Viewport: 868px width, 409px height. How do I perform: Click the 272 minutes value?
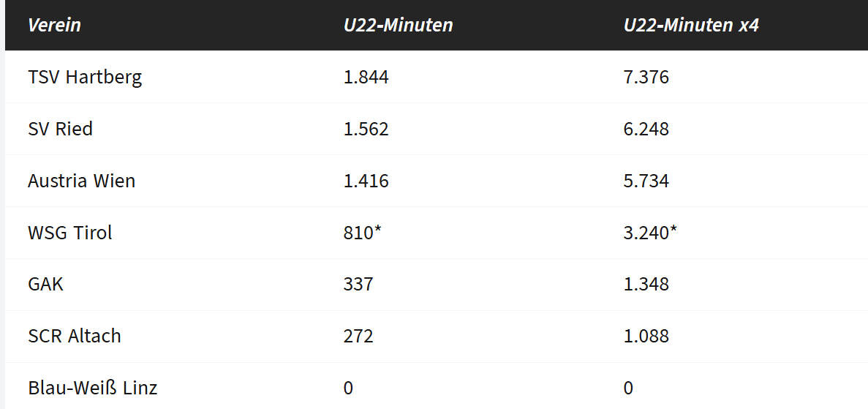(x=358, y=336)
